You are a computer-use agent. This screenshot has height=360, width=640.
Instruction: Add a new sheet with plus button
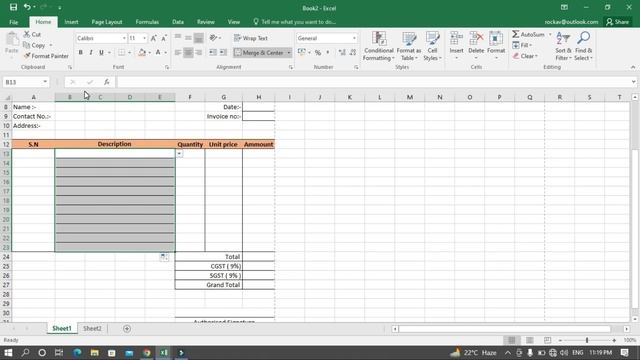(127, 329)
